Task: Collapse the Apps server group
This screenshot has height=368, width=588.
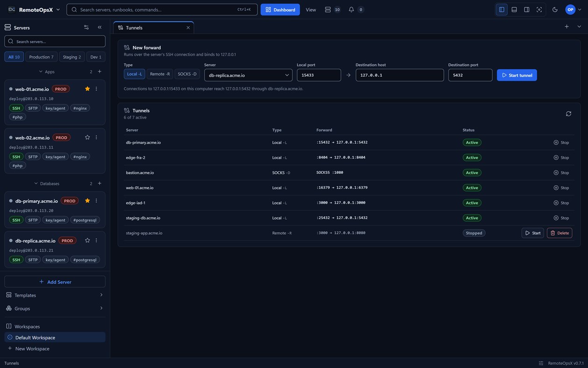Action: coord(47,72)
